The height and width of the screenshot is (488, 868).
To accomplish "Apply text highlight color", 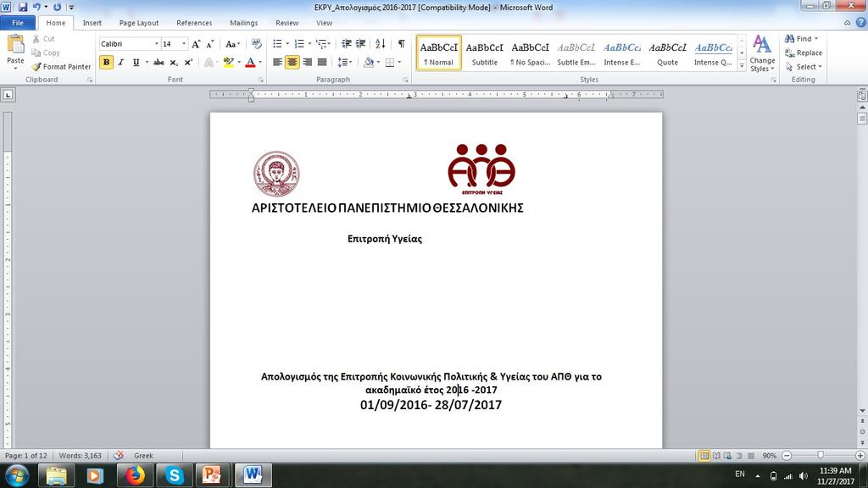I will click(228, 62).
